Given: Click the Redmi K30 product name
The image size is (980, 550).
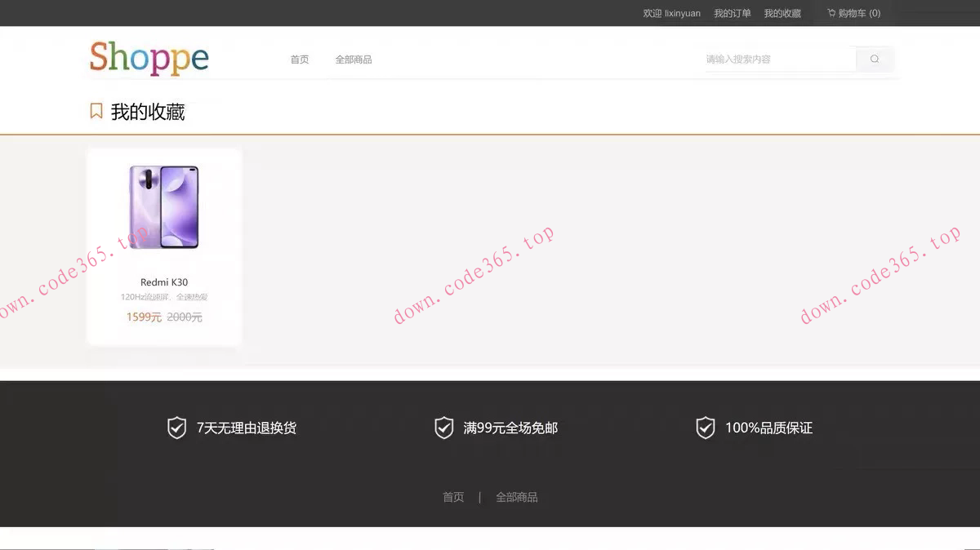Looking at the screenshot, I should click(x=163, y=282).
